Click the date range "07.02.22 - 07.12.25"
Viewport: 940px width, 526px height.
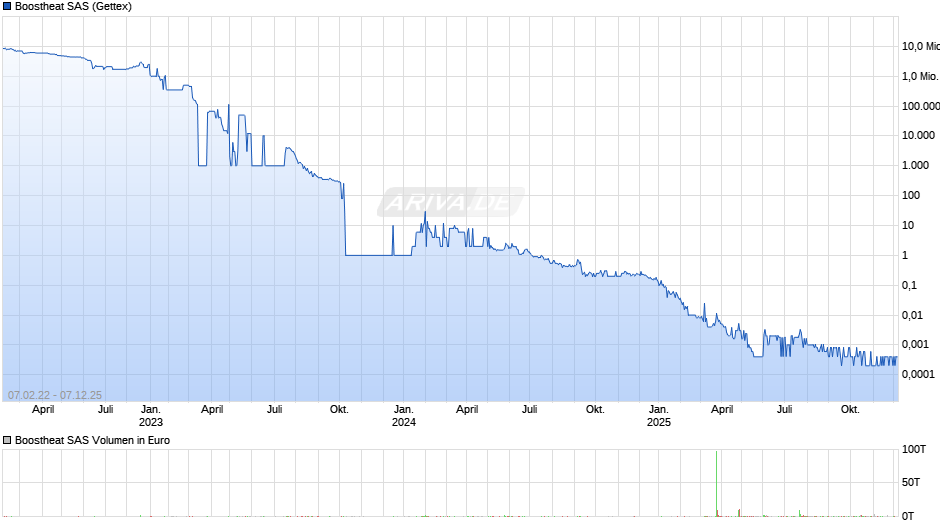coord(55,395)
